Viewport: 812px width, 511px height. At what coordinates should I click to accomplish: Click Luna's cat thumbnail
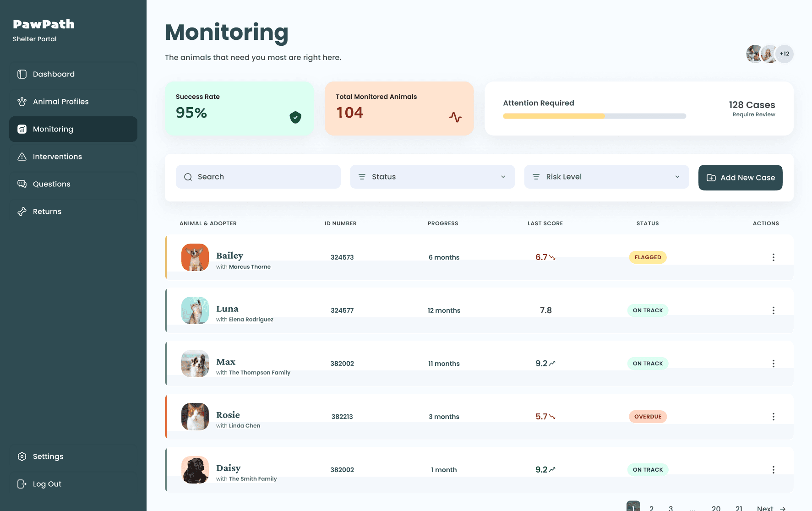tap(195, 310)
